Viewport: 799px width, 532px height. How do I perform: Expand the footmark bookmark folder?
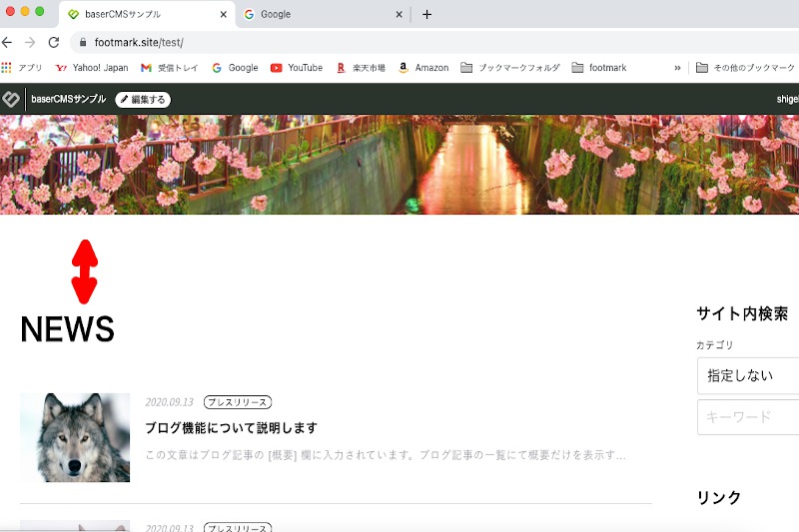[x=599, y=68]
